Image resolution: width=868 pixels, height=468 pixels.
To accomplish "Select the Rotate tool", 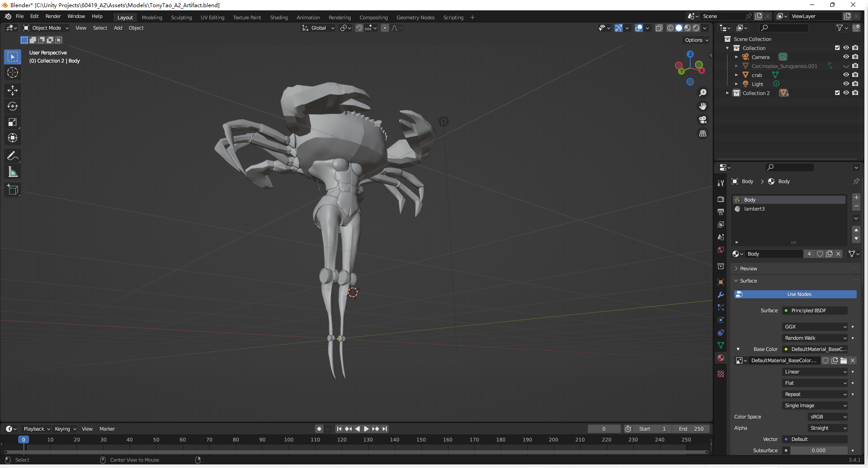I will [x=13, y=106].
